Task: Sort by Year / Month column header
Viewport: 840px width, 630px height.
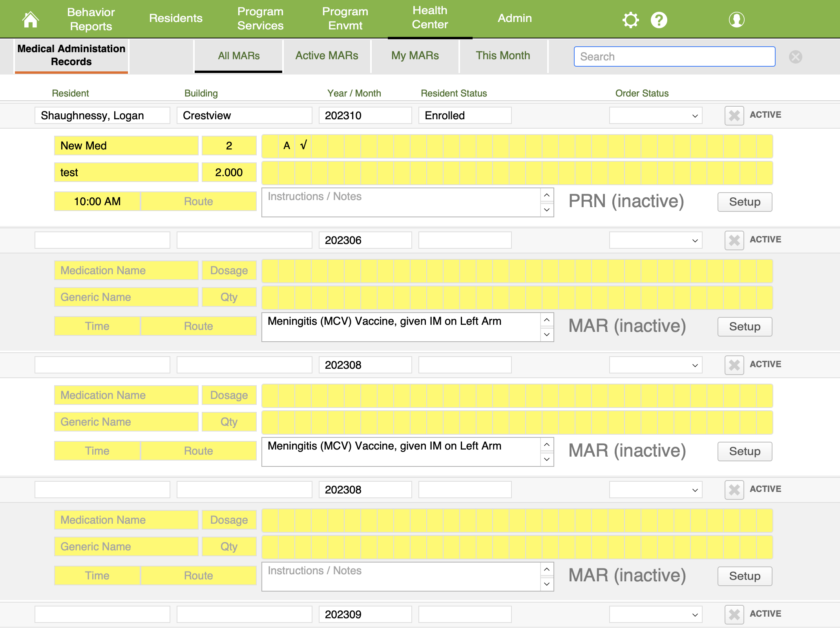Action: (x=354, y=93)
